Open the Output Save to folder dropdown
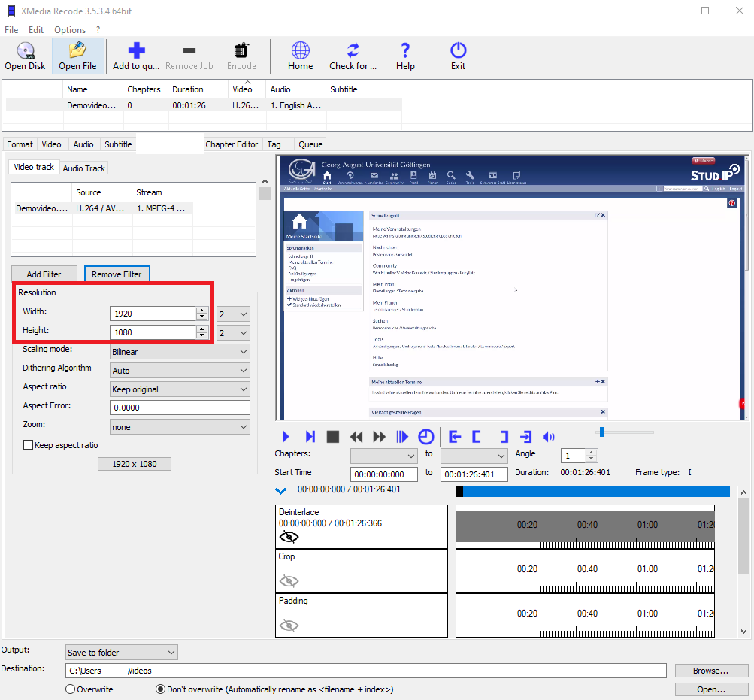Viewport: 754px width, 700px height. (121, 653)
